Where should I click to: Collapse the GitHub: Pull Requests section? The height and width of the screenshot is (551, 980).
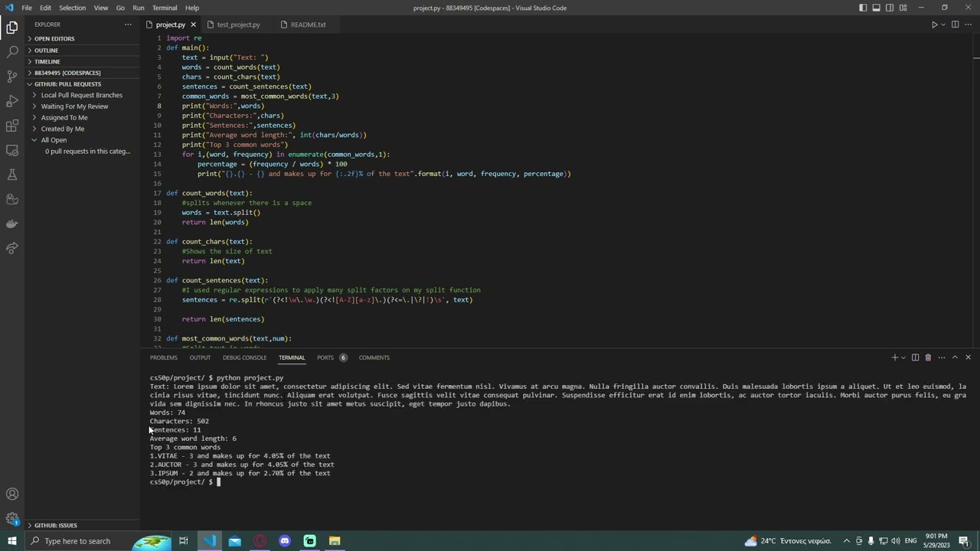[x=83, y=84]
